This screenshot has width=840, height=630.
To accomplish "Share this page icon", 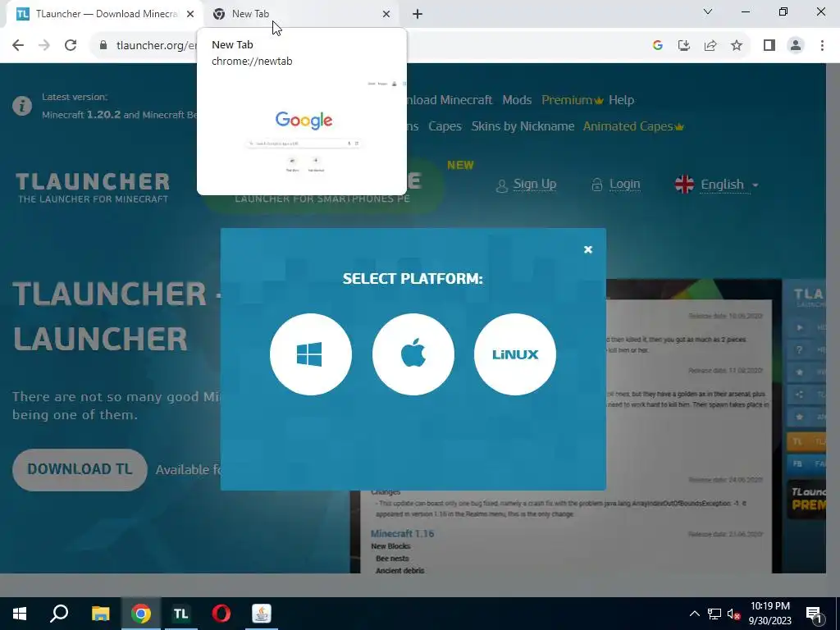I will tap(710, 46).
